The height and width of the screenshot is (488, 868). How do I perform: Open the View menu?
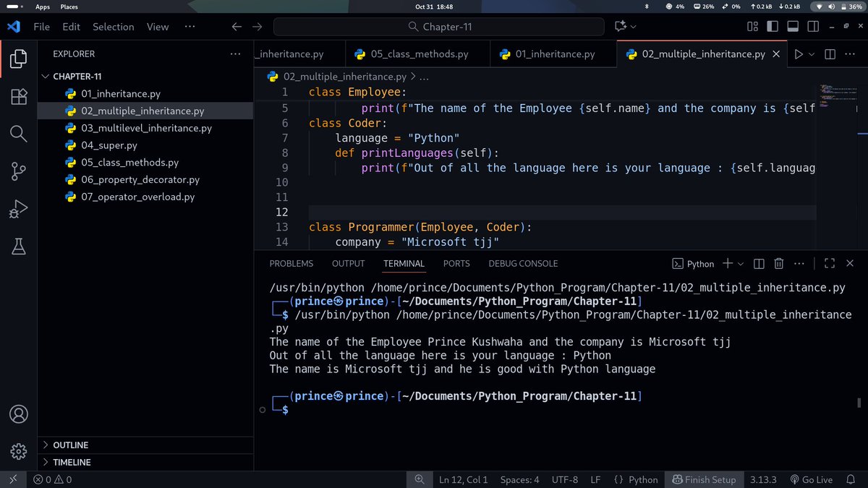(158, 27)
